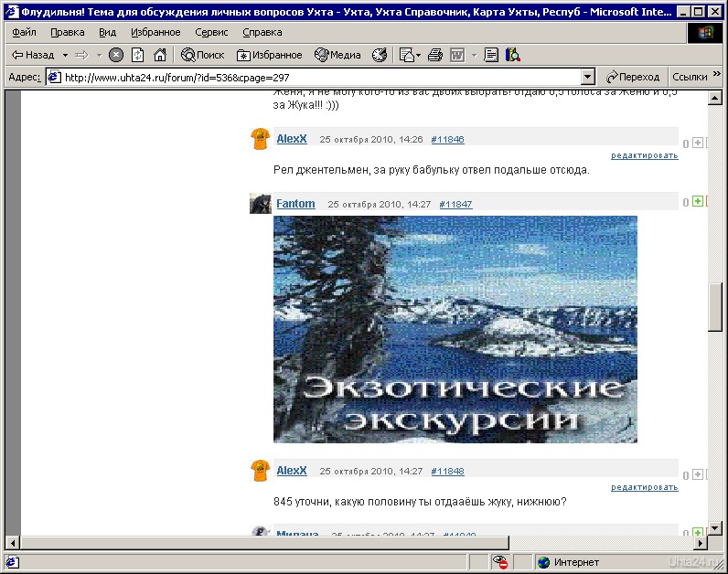Click the IE icon in the title bar

(11, 11)
